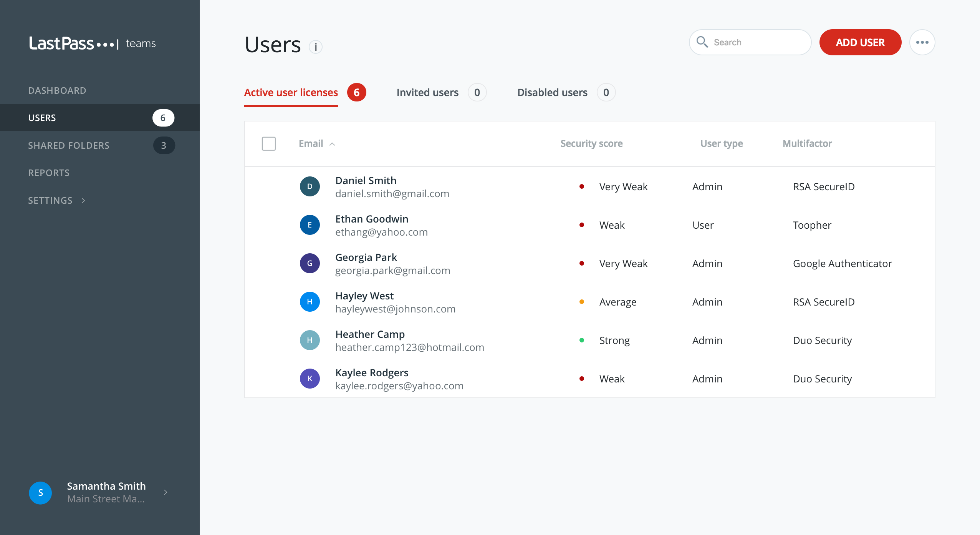Open Reports in the sidebar
Viewport: 980px width, 535px height.
pos(49,173)
